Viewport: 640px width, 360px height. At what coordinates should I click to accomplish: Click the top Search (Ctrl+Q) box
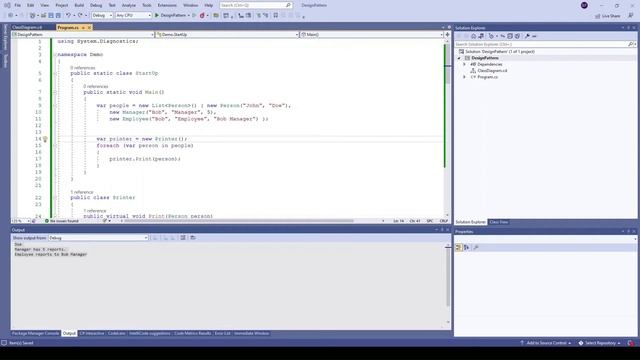pyautogui.click(x=256, y=5)
